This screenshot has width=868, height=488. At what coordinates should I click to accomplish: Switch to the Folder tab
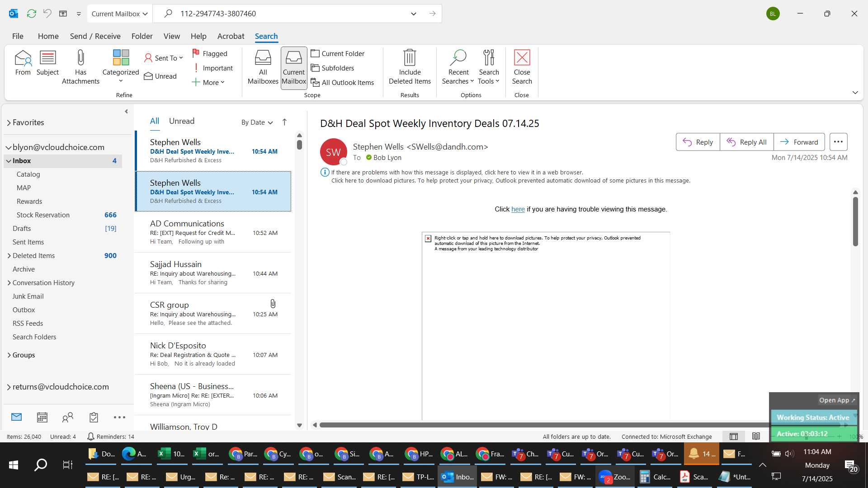click(x=142, y=36)
